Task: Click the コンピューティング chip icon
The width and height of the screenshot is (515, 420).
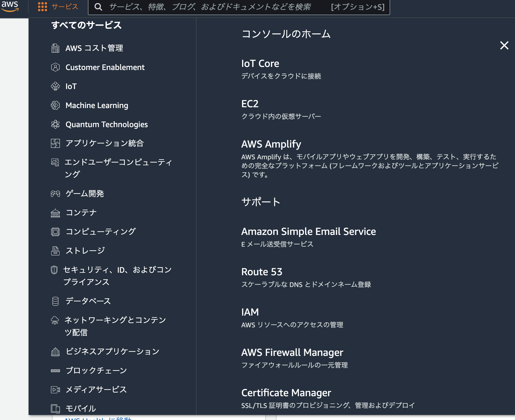Action: [x=55, y=232]
